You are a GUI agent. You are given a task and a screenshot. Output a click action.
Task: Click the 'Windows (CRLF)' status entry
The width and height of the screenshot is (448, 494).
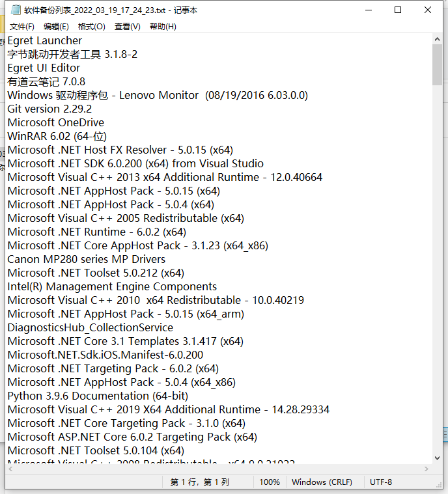(322, 482)
